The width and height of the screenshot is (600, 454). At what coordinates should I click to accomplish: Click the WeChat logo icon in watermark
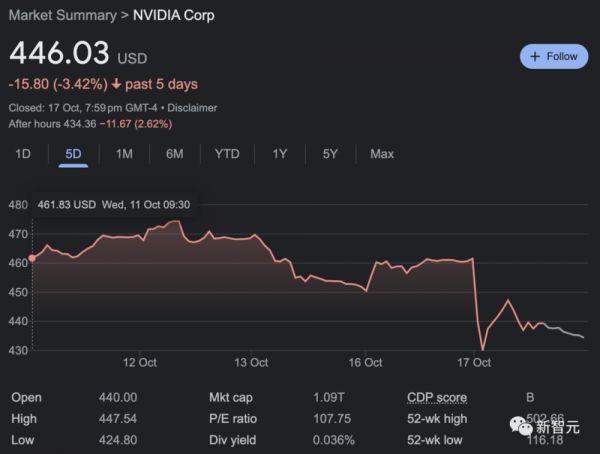coord(522,425)
